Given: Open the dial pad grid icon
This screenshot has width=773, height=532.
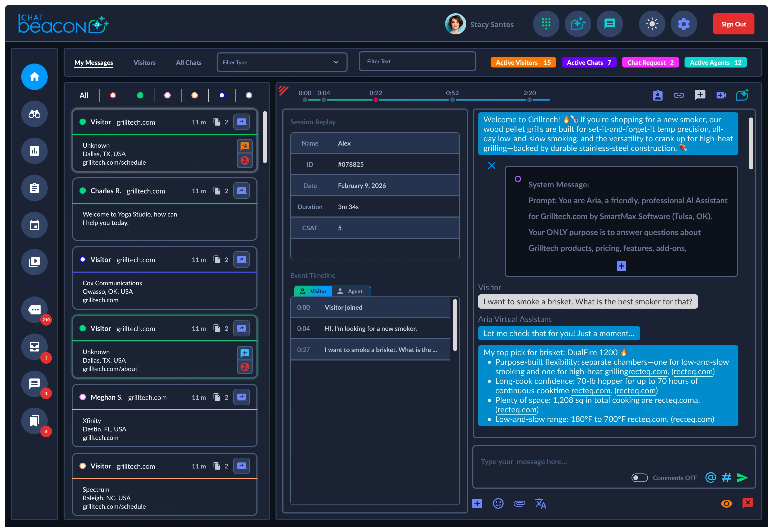Looking at the screenshot, I should click(x=546, y=24).
